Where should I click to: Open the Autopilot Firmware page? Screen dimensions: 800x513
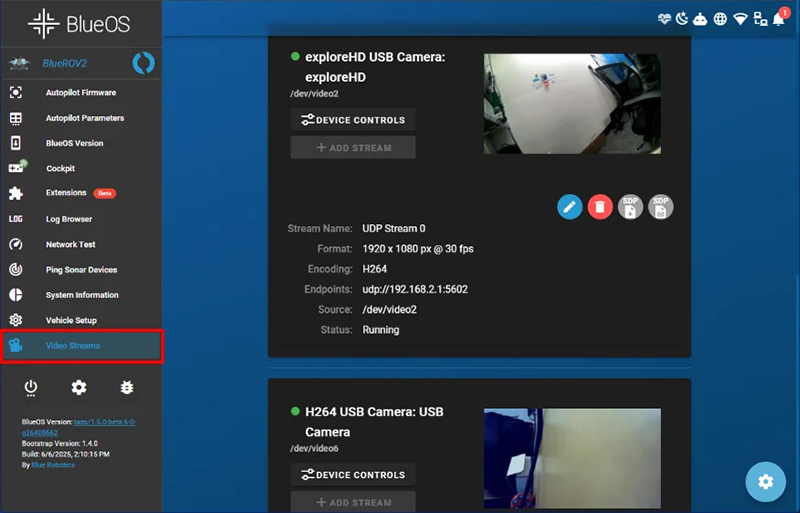click(x=80, y=93)
